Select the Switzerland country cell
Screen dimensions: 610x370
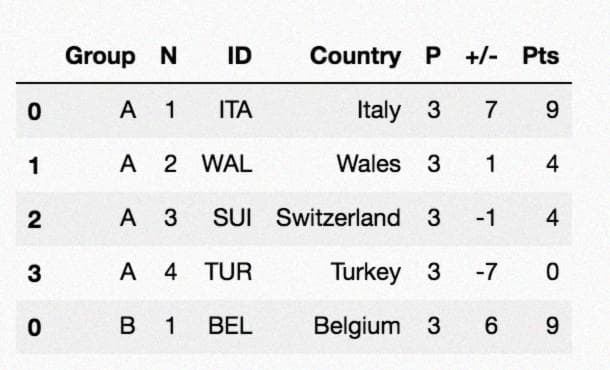pos(338,217)
